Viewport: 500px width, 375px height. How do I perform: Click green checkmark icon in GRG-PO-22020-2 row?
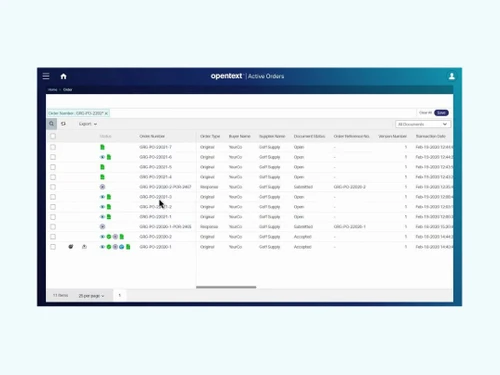[x=109, y=237]
